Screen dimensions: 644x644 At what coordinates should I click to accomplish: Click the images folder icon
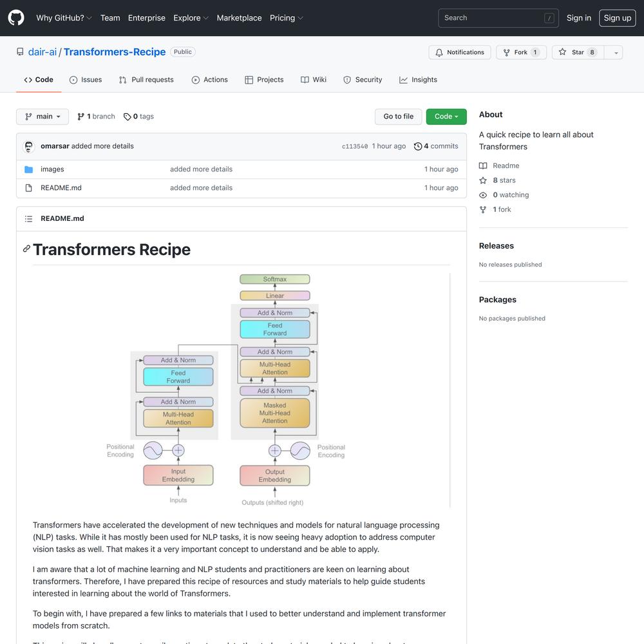[29, 169]
